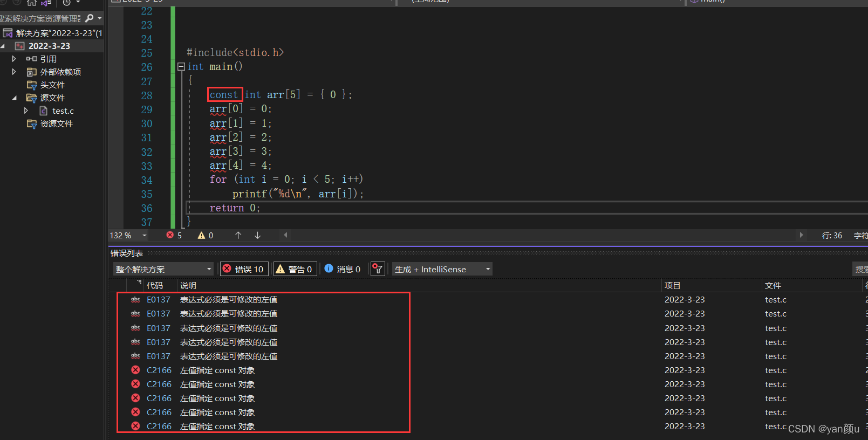This screenshot has height=440, width=868.
Task: Click the "return 0;" statement
Action: point(235,208)
